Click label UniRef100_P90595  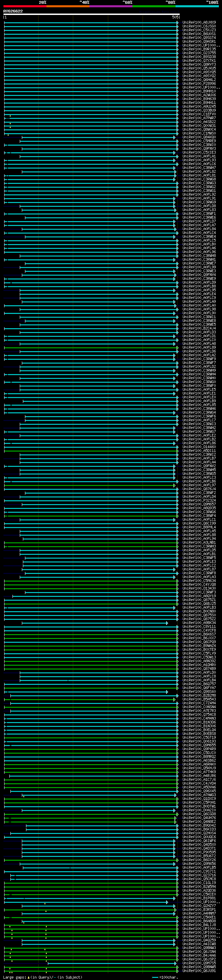199,852
